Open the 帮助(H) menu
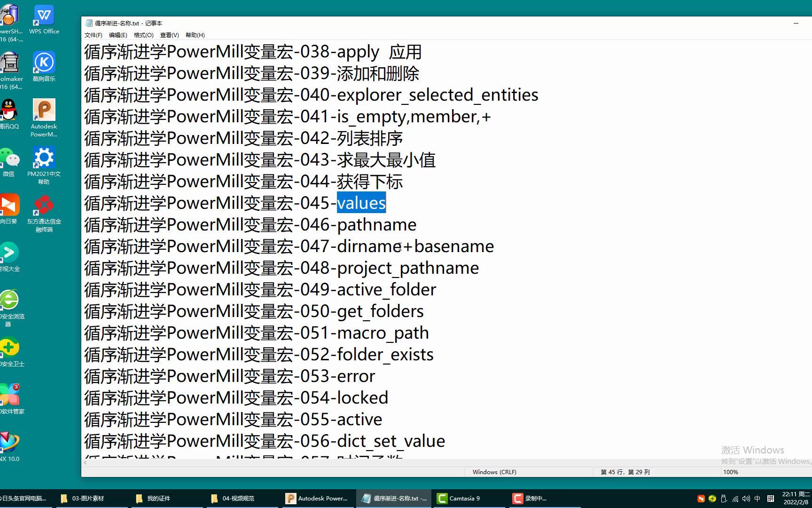Image resolution: width=812 pixels, height=508 pixels. pos(195,35)
